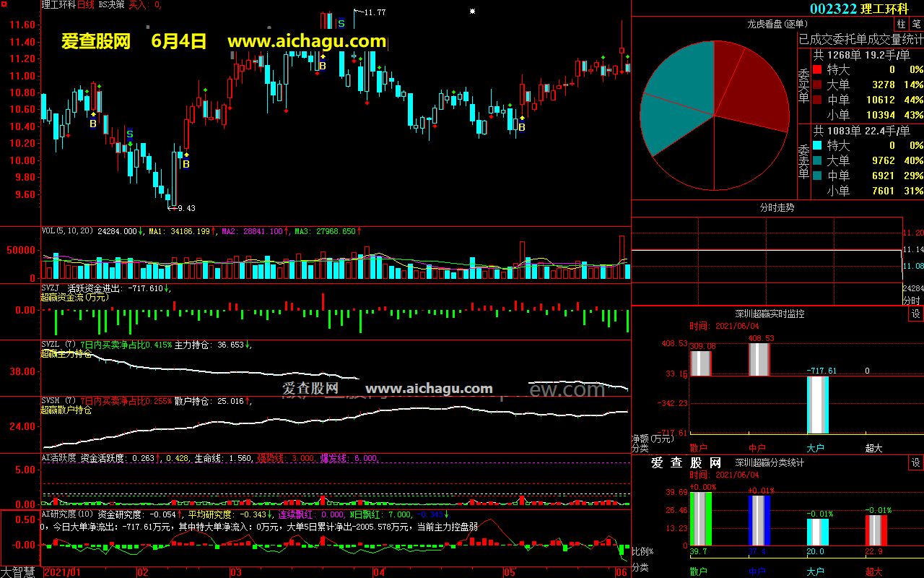Select the SVZJ indicator label

point(50,288)
